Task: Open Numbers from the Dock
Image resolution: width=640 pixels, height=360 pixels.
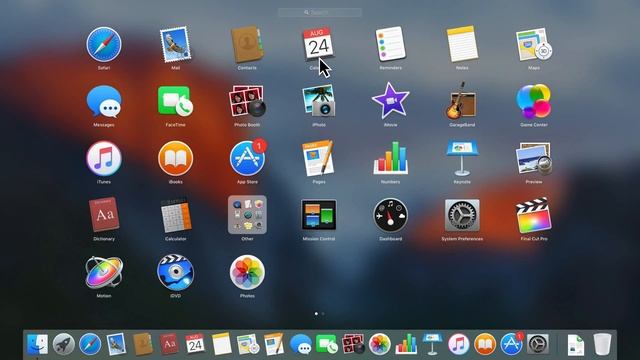Action: click(406, 344)
